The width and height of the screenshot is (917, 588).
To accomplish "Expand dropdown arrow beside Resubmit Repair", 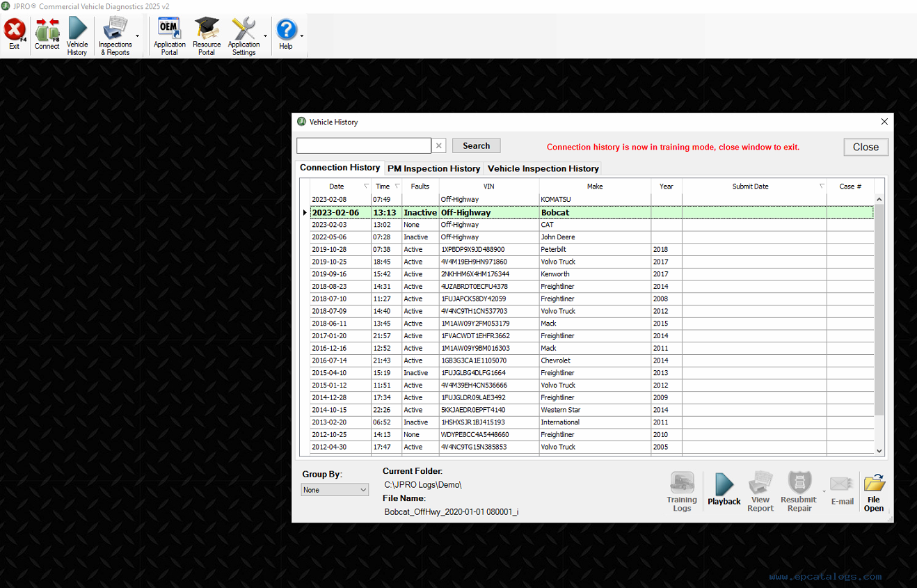I will click(x=824, y=491).
